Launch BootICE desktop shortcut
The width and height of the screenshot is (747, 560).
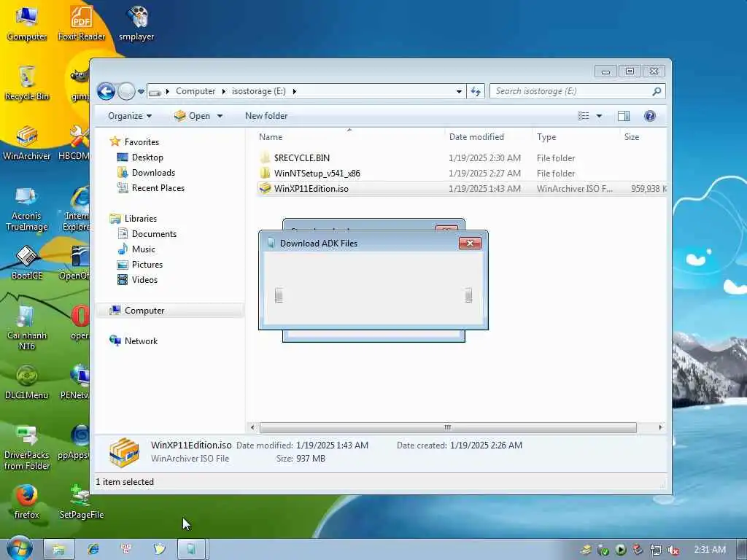pyautogui.click(x=27, y=262)
